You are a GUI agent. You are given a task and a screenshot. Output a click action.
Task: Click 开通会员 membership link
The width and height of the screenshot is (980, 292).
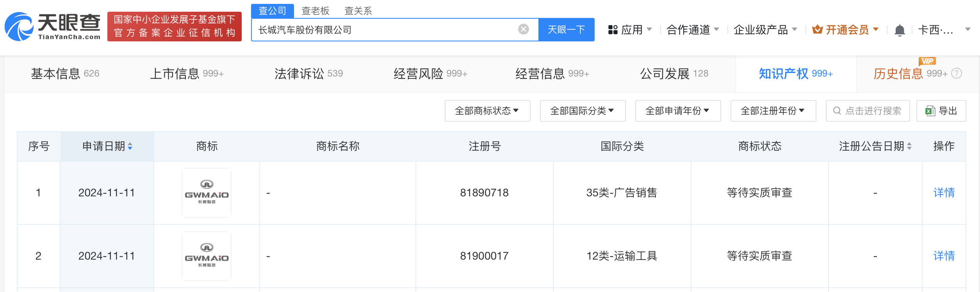point(846,30)
